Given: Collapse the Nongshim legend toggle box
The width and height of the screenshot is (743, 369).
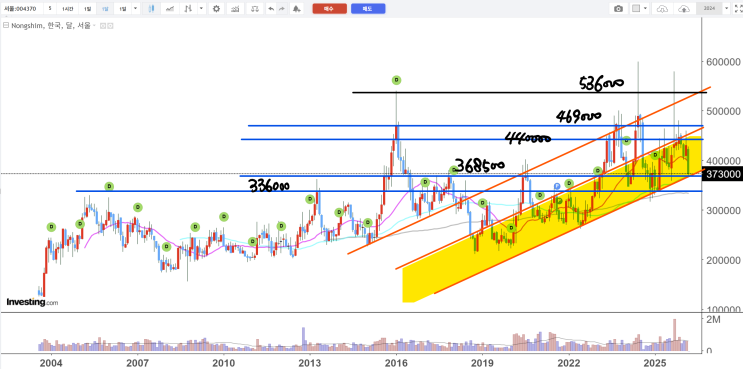Looking at the screenshot, I should click(6, 26).
